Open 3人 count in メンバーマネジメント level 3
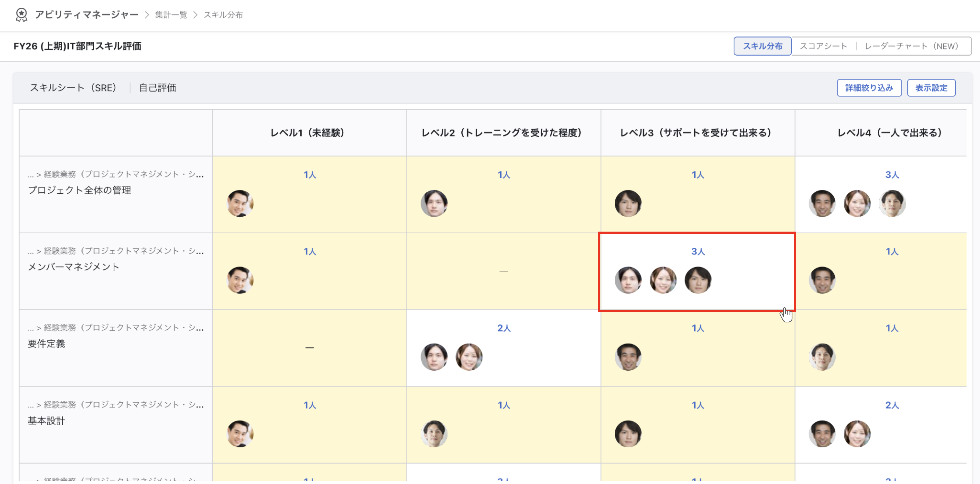 click(x=698, y=251)
